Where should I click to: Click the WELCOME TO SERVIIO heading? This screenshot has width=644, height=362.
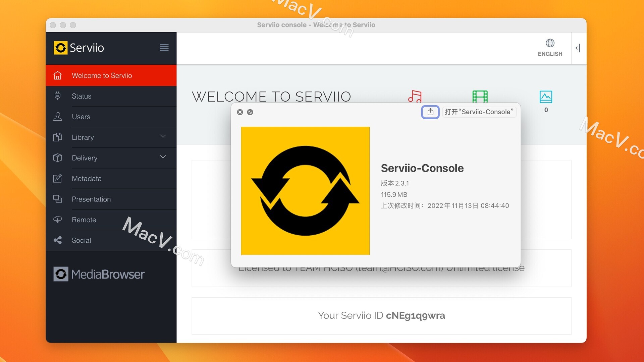click(x=271, y=97)
